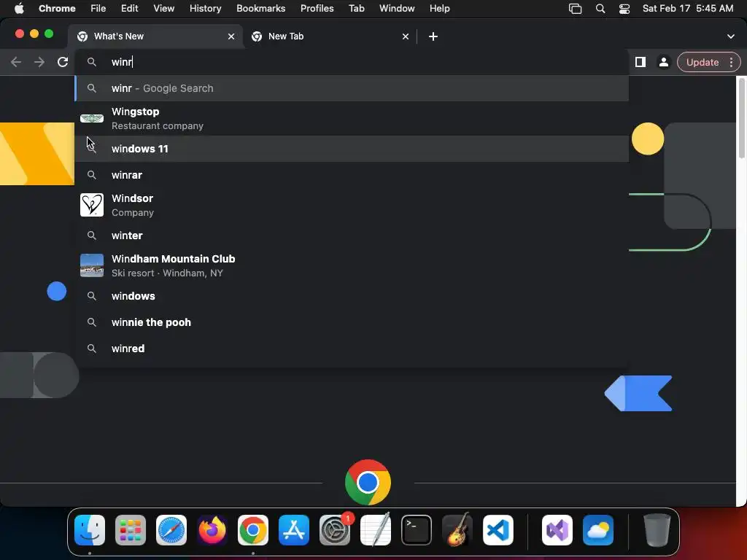Select the winr Google Search suggestion

352,88
